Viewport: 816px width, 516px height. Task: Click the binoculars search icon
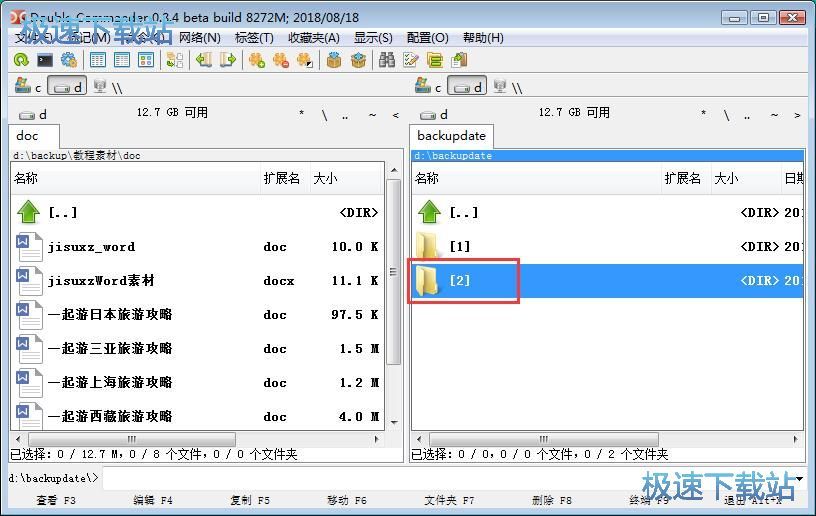point(387,60)
